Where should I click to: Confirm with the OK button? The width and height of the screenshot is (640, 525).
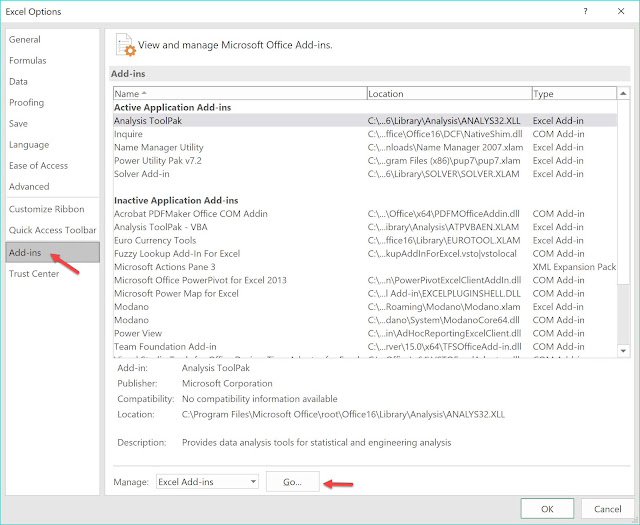547,509
